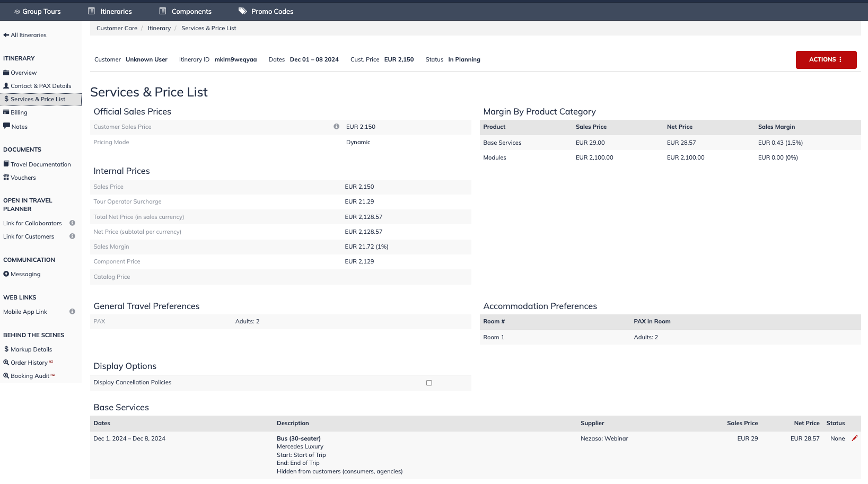Open the Mobile App Link
Screen dimensions: 868x484
click(x=25, y=312)
